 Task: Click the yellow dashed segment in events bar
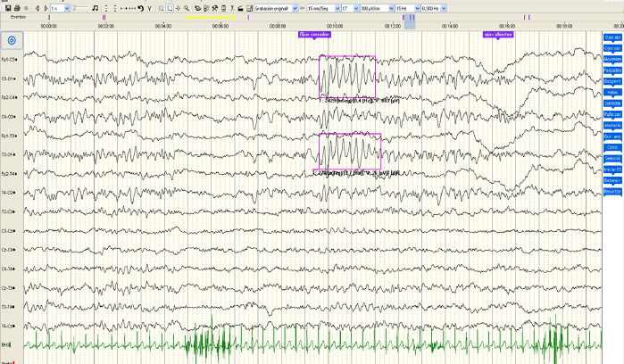pyautogui.click(x=211, y=17)
